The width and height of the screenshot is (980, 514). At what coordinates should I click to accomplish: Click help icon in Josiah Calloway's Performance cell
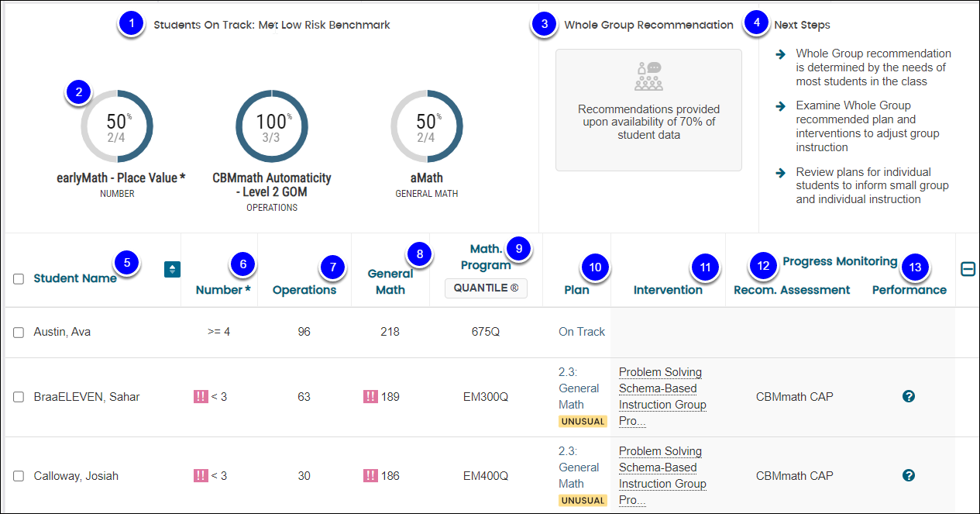pos(909,475)
